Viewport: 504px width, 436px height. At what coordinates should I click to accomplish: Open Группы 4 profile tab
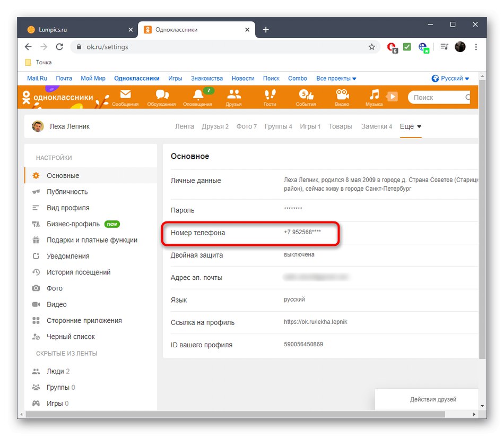(278, 126)
